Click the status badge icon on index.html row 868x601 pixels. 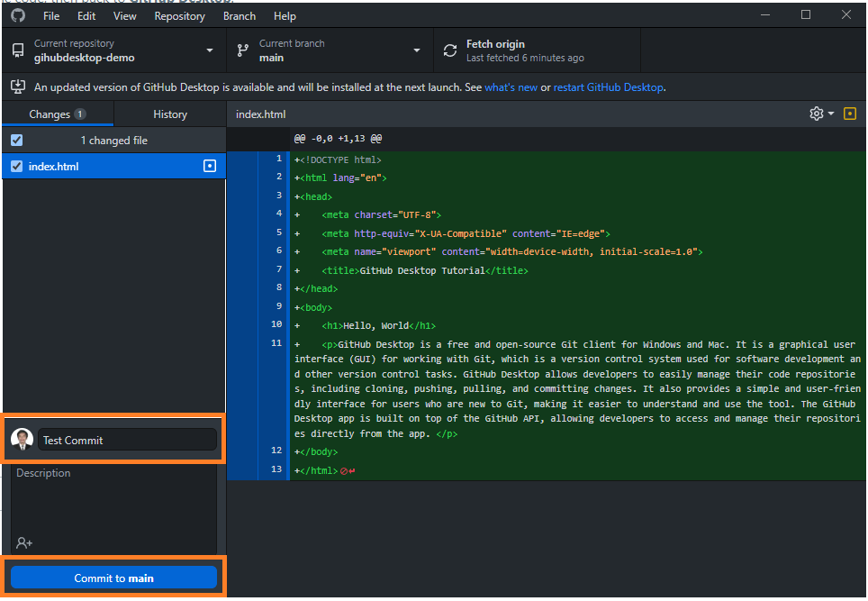[210, 166]
